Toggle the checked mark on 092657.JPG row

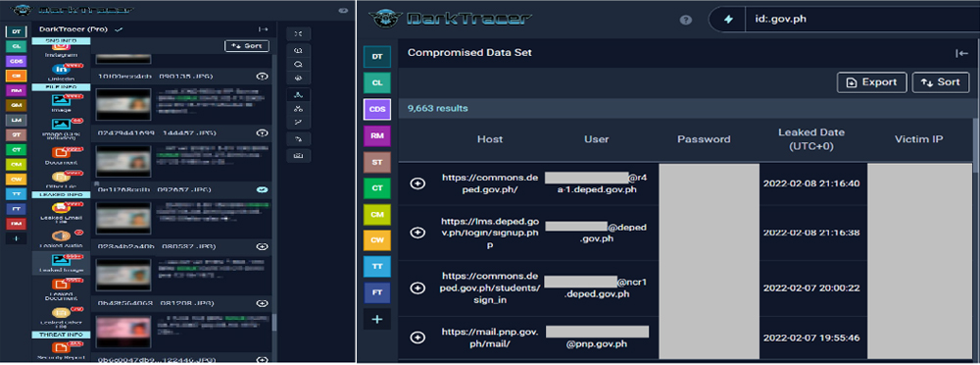[x=263, y=189]
